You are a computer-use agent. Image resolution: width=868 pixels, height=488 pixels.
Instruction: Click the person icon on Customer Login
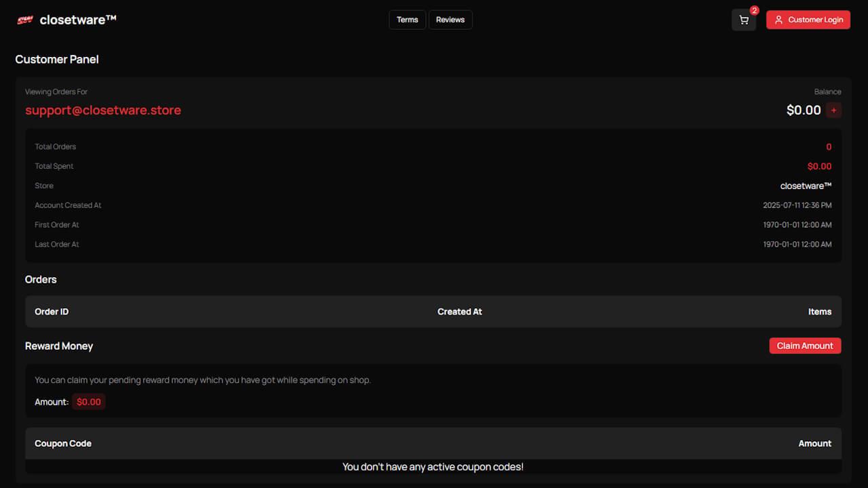click(x=778, y=20)
